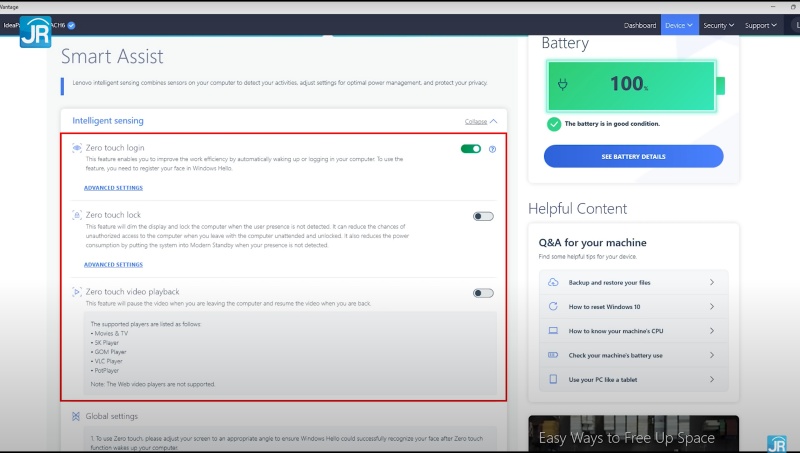Click the tablet icon for PC tablet tip
The width and height of the screenshot is (800, 453).
pyautogui.click(x=553, y=380)
